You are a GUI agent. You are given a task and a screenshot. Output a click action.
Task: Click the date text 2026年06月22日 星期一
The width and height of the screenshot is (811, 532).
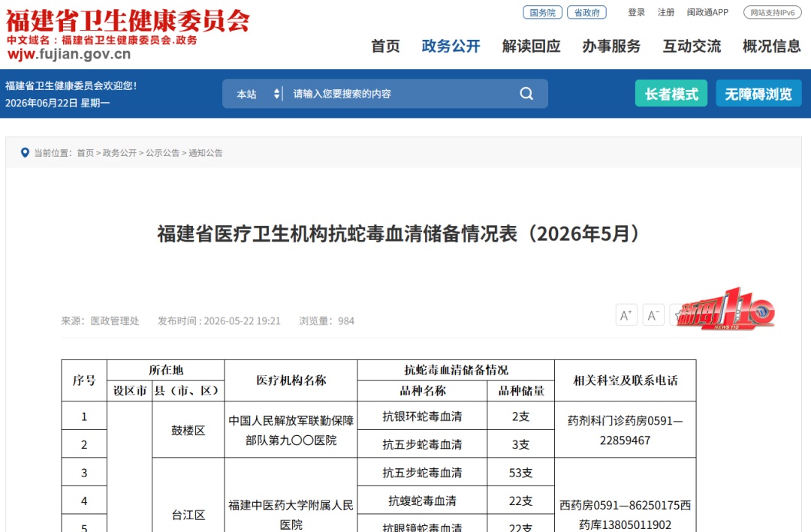[57, 103]
